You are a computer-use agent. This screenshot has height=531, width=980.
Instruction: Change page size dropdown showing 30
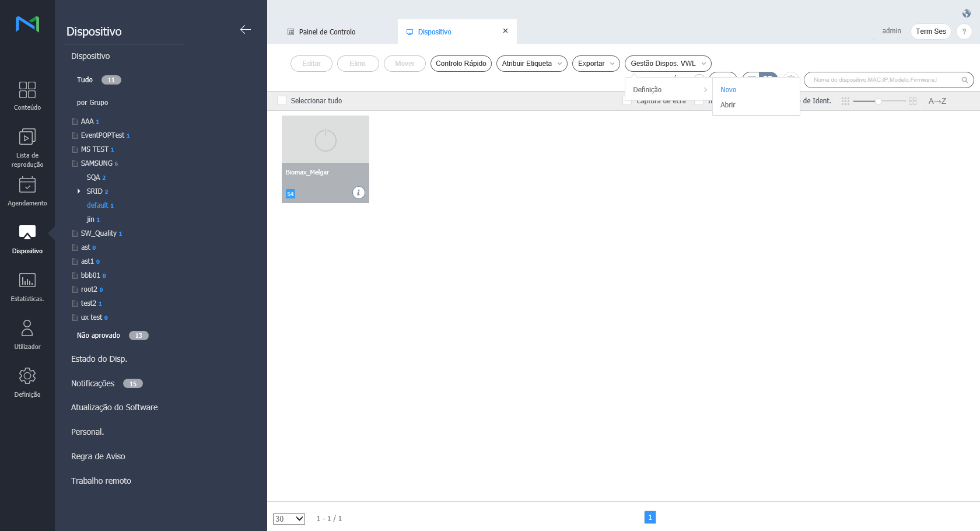(x=289, y=519)
